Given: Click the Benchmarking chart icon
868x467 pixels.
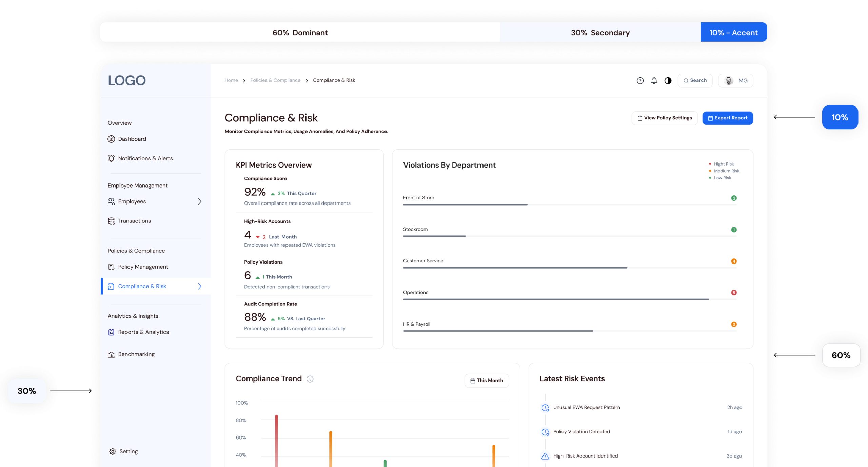Looking at the screenshot, I should tap(111, 354).
